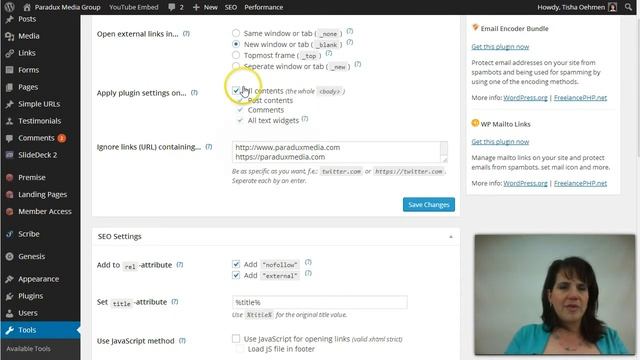
Task: Click the Scribe icon in sidebar
Action: tap(9, 234)
